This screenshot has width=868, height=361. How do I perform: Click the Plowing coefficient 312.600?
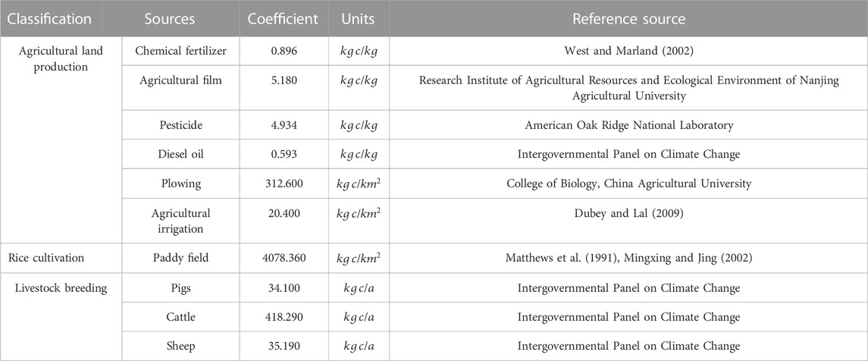tap(283, 184)
